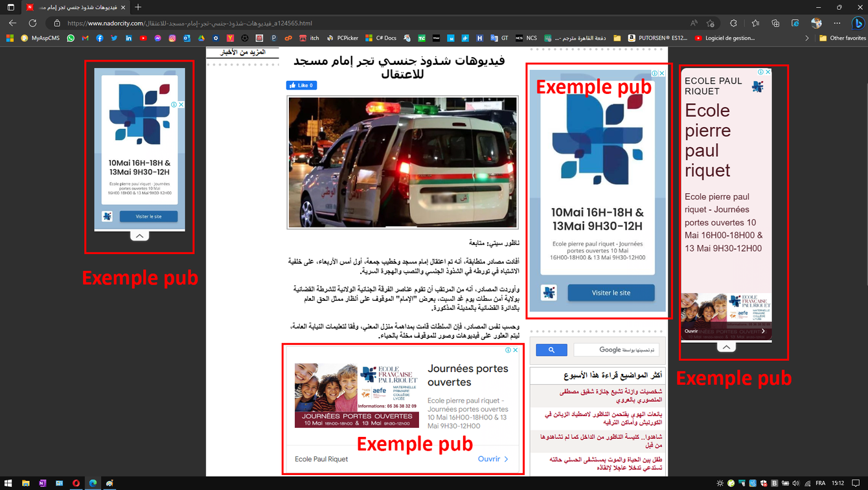Close the bottom Journées portes ouvertes ad
The image size is (868, 490).
(516, 350)
